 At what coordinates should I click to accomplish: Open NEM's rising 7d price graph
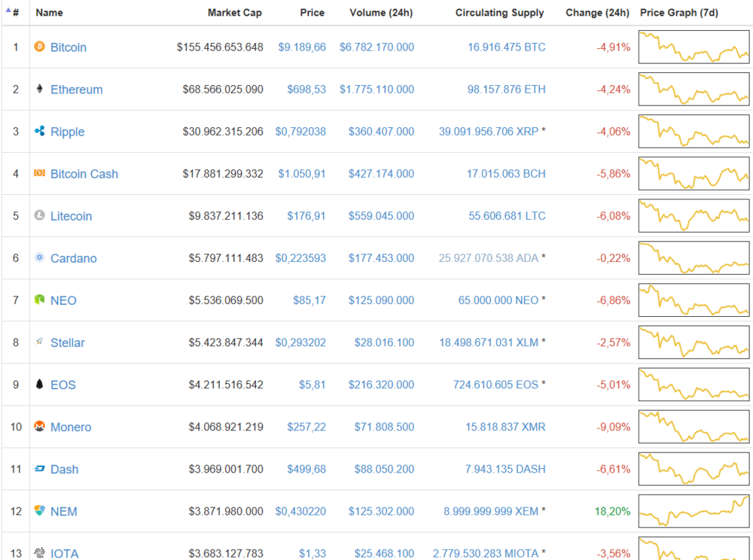[x=694, y=511]
